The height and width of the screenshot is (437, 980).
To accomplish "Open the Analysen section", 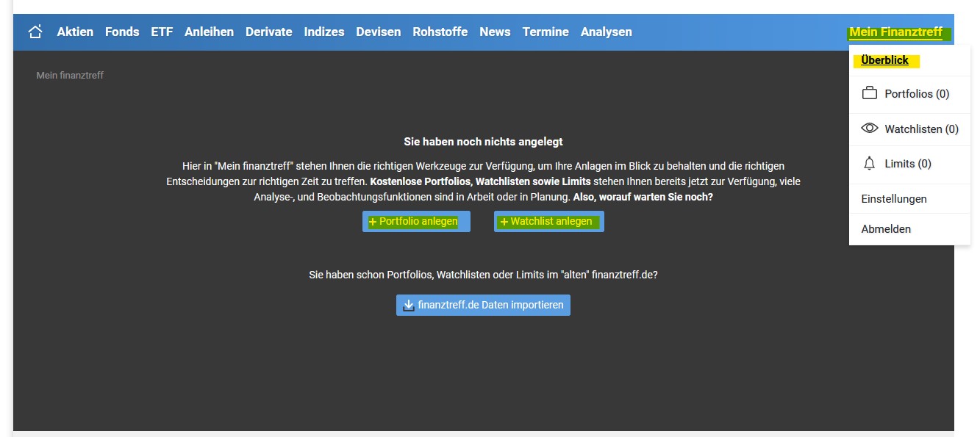I will coord(607,32).
